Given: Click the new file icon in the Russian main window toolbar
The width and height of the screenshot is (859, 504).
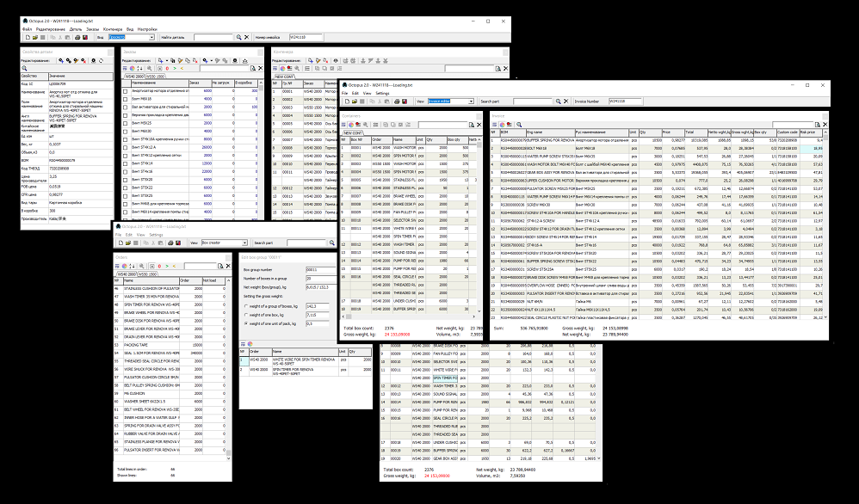Looking at the screenshot, I should click(28, 37).
